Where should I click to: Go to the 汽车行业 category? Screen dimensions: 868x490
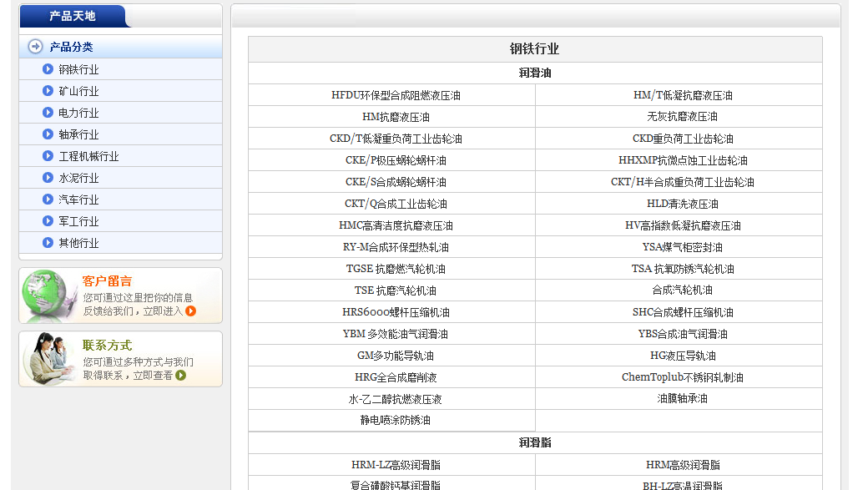tap(78, 200)
